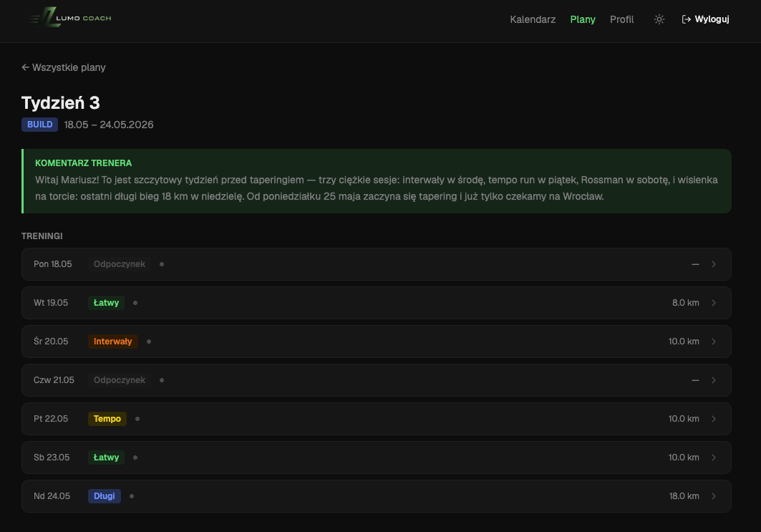This screenshot has height=532, width=761.
Task: Click the Wyloguj text
Action: click(712, 19)
